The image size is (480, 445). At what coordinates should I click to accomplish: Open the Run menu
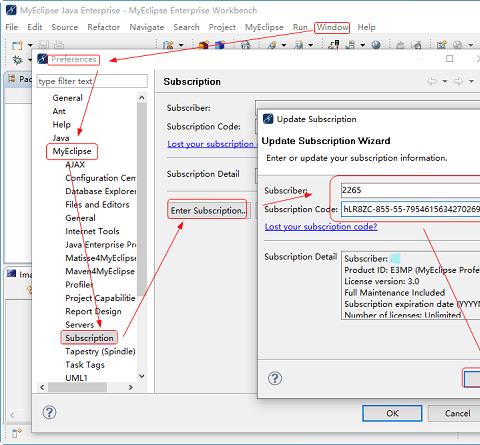pyautogui.click(x=300, y=27)
